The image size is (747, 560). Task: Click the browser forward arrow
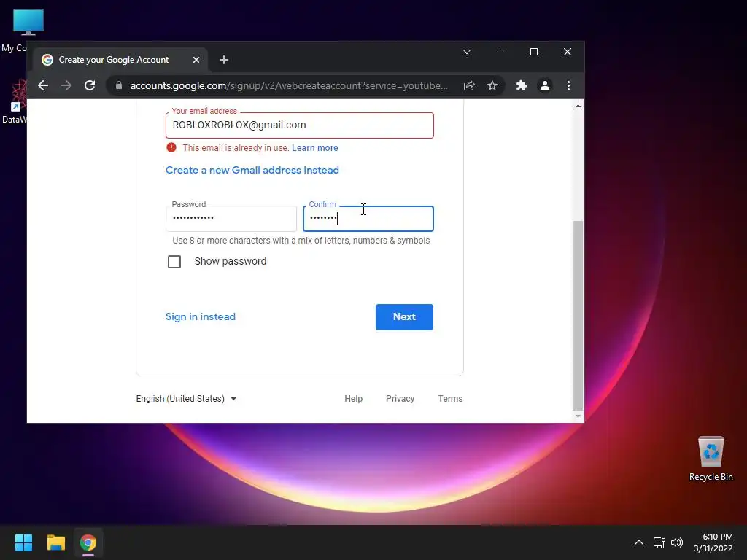(x=66, y=86)
